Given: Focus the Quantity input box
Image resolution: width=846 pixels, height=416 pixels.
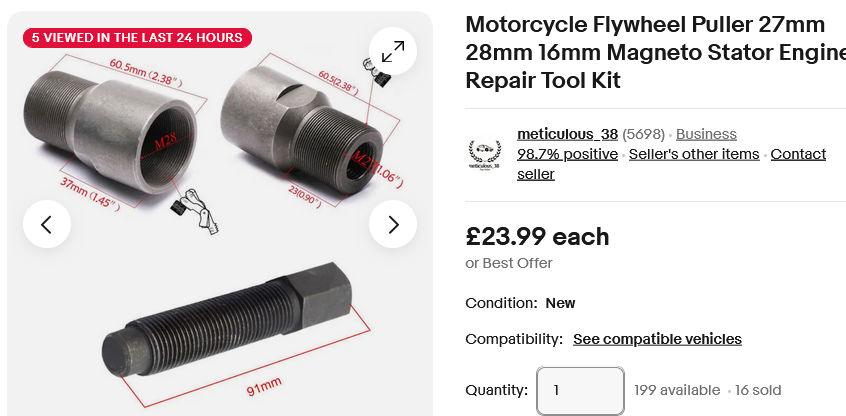Looking at the screenshot, I should (x=580, y=391).
